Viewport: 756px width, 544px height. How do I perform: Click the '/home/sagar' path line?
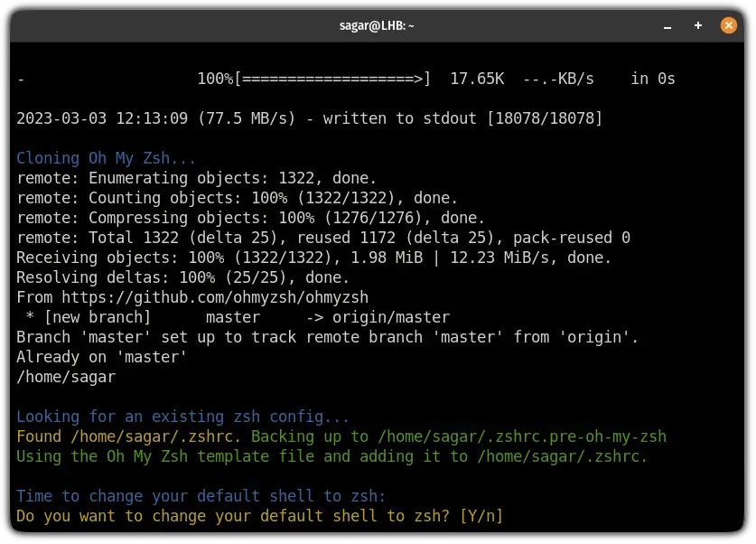pyautogui.click(x=66, y=377)
